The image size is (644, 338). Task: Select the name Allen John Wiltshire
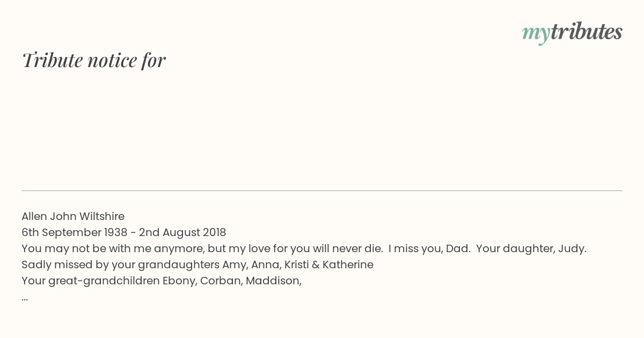click(x=73, y=216)
